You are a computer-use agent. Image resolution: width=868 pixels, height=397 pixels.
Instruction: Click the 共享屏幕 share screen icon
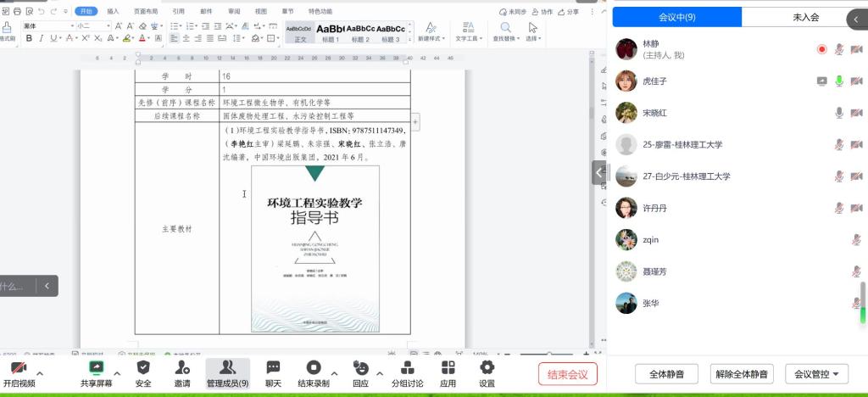96,367
